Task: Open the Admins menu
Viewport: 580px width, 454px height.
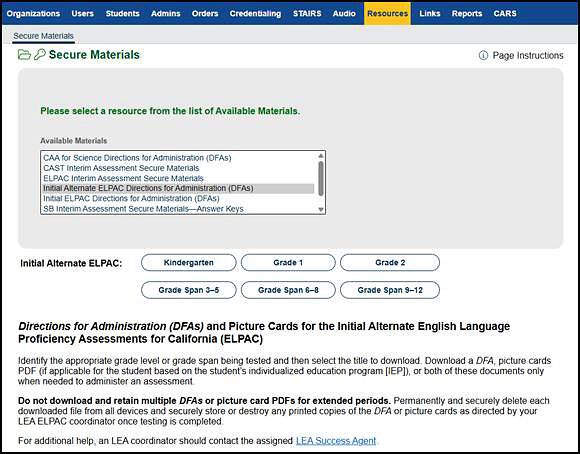Action: point(165,13)
